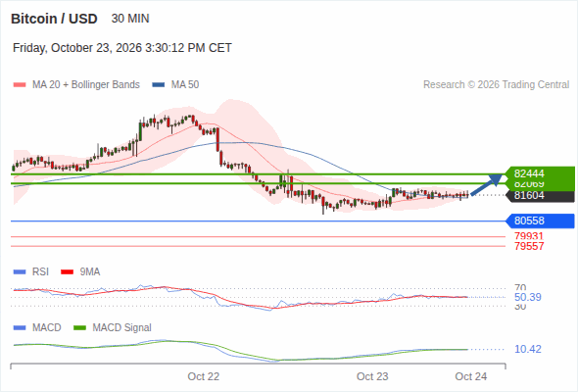Click the red 9MA legend swatch

[67, 272]
